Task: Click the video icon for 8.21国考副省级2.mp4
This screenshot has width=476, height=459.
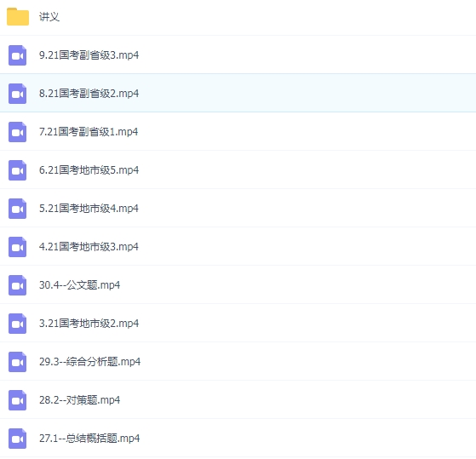Action: point(17,94)
